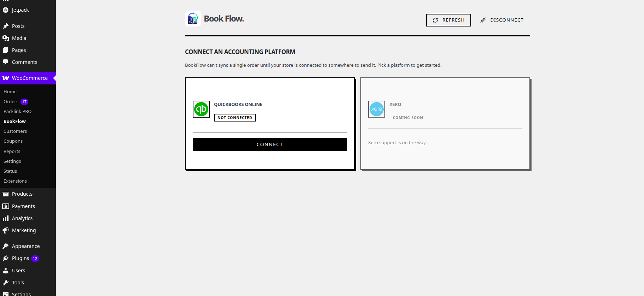644x296 pixels.
Task: Click the 'Xero support is on the way.' text
Action: tap(398, 143)
